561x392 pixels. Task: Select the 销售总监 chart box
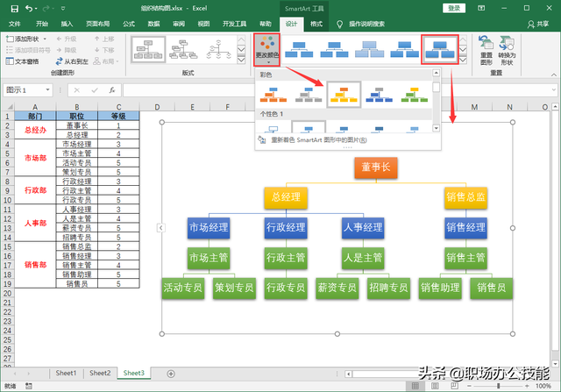465,197
